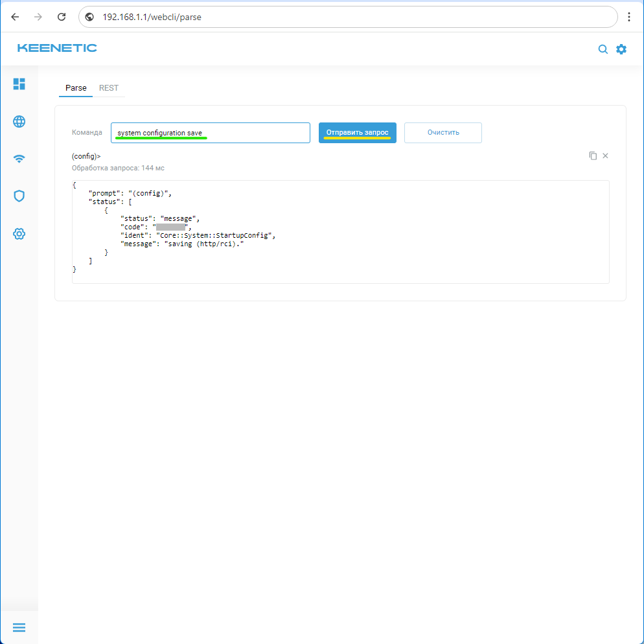
Task: Open the Wi-Fi networks sidebar section
Action: [19, 159]
